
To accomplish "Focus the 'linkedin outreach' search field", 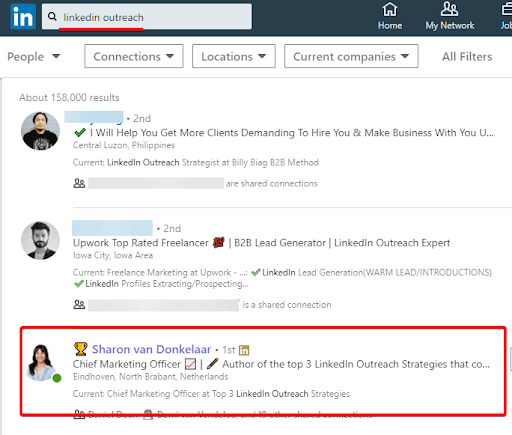I will [x=147, y=16].
